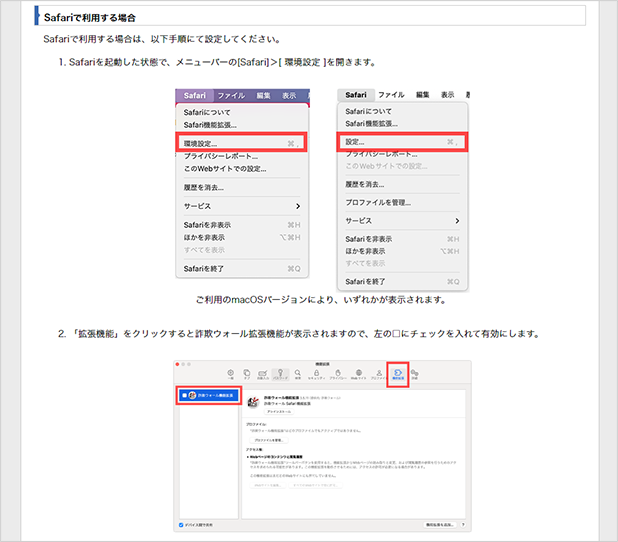Image resolution: width=618 pixels, height=542 pixels.
Task: Toggle the デバイス間で共有 checkbox
Action: 179,523
